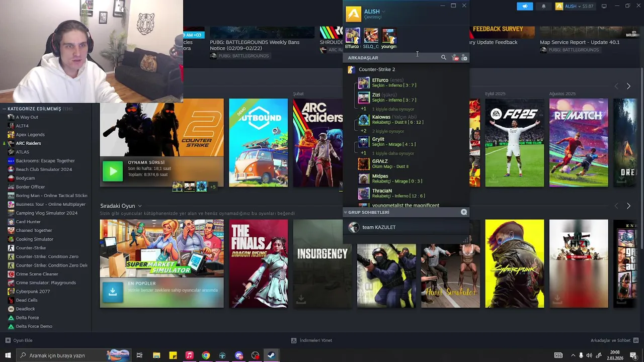The width and height of the screenshot is (644, 362).
Task: Select Apex Legends in the library list
Action: pos(30,135)
